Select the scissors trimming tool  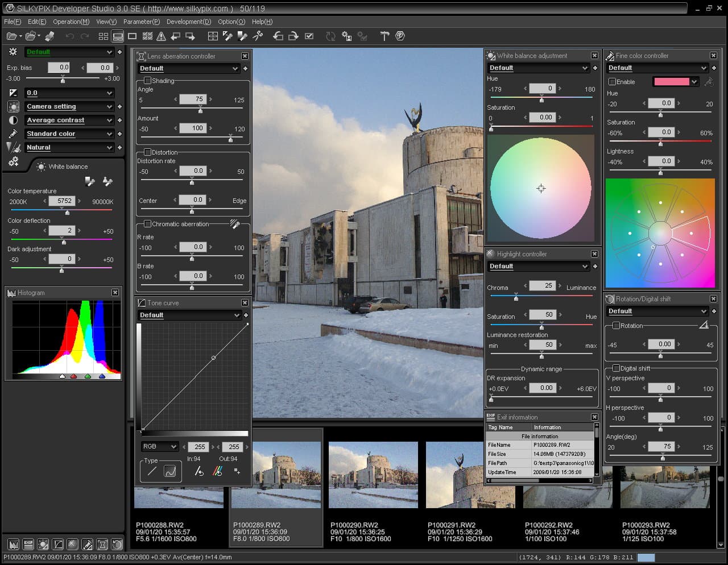[x=258, y=36]
